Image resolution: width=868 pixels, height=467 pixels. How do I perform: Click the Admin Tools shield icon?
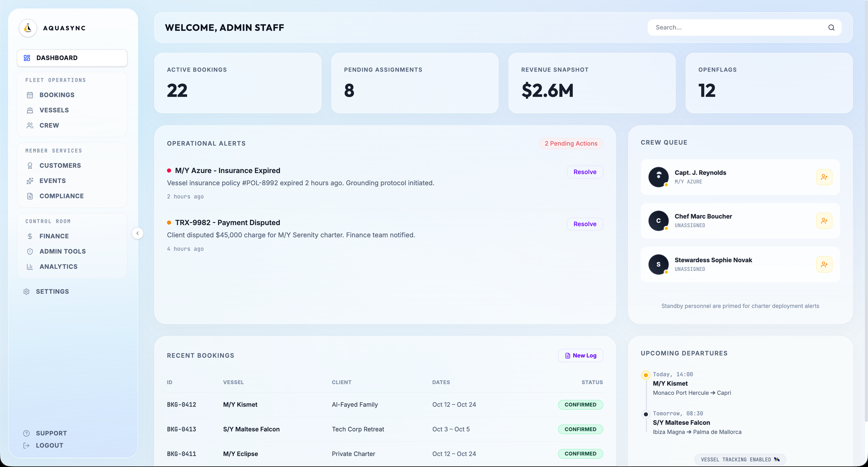click(30, 252)
